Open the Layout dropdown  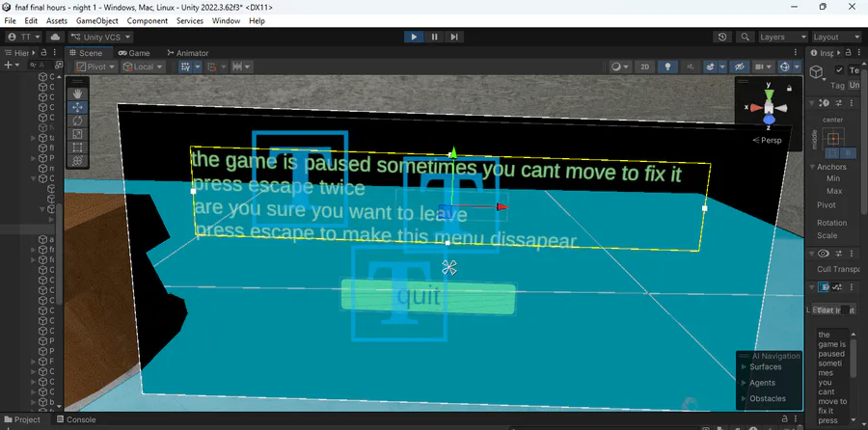836,37
